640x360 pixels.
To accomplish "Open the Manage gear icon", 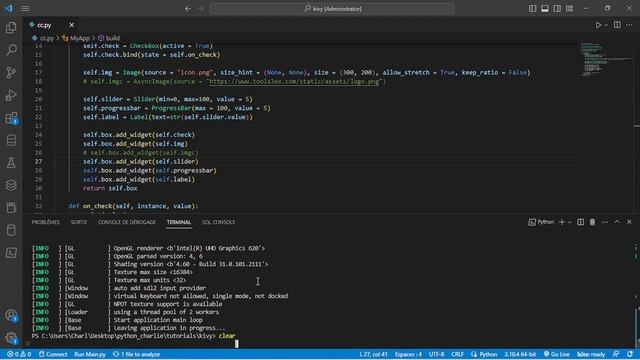I will click(x=11, y=338).
